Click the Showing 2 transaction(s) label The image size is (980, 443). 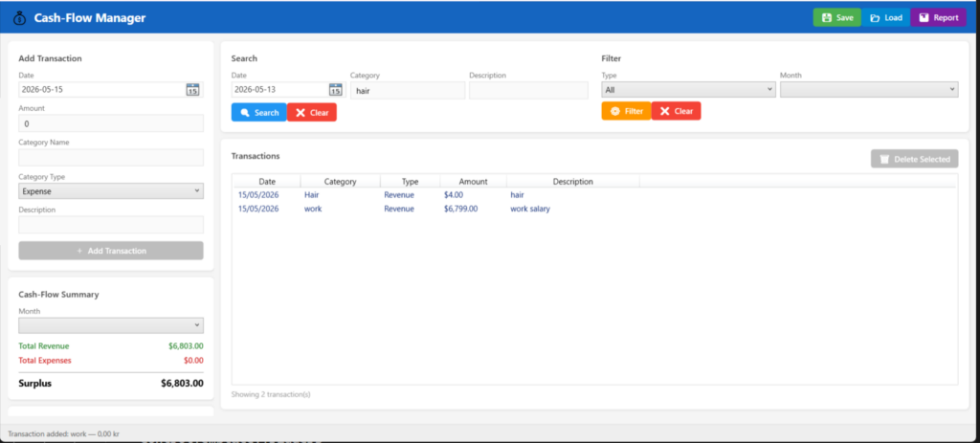click(x=271, y=395)
